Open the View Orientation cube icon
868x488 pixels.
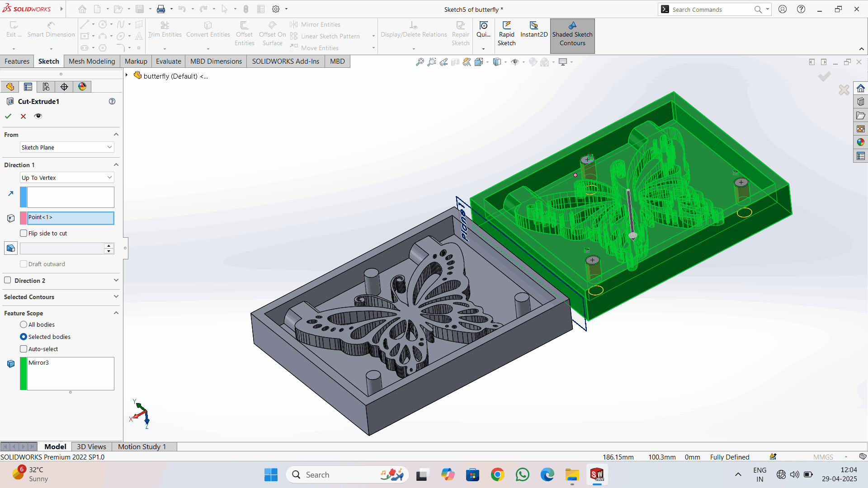pyautogui.click(x=479, y=62)
